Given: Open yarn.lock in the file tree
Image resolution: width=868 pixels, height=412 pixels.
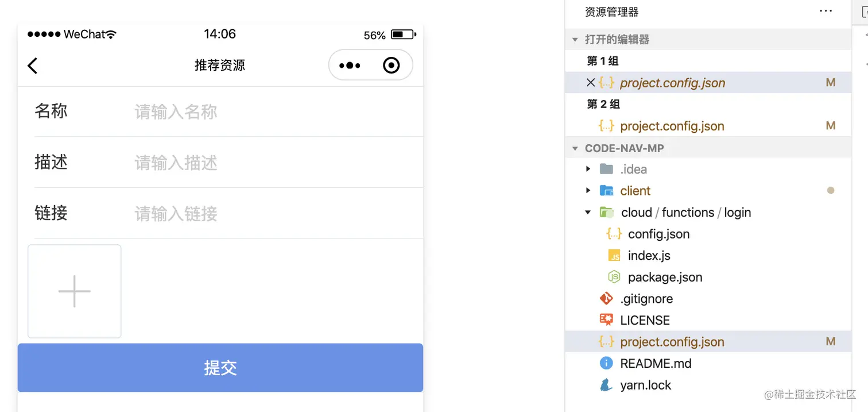Looking at the screenshot, I should (x=645, y=385).
